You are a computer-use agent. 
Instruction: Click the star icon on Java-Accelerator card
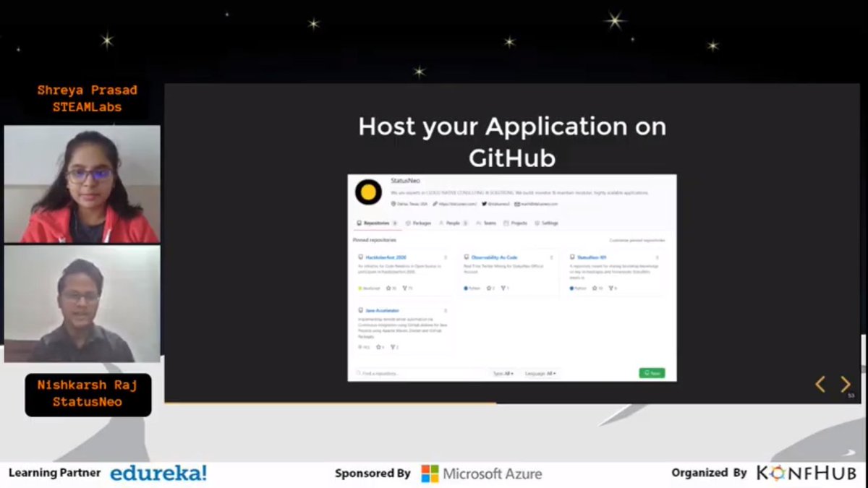pos(378,347)
